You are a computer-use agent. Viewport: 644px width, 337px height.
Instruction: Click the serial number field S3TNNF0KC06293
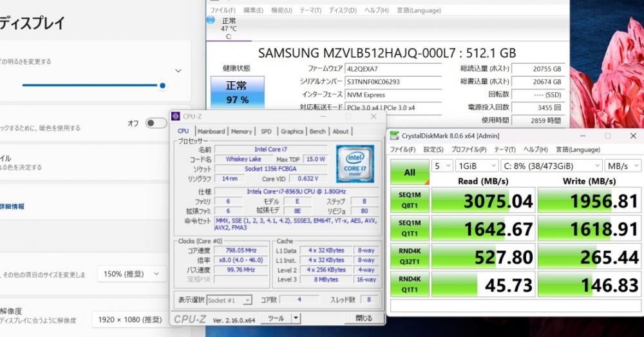coord(393,81)
